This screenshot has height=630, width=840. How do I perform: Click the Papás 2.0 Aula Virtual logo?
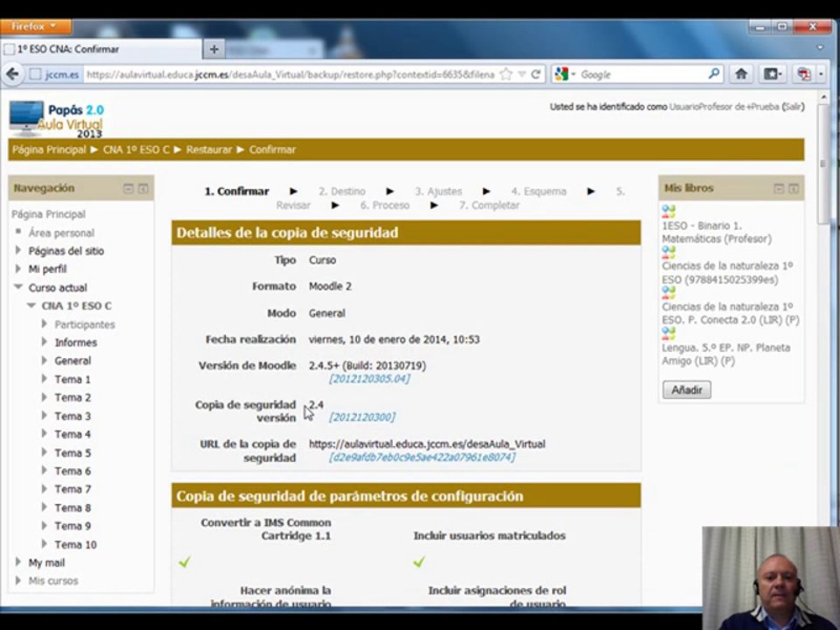point(56,119)
